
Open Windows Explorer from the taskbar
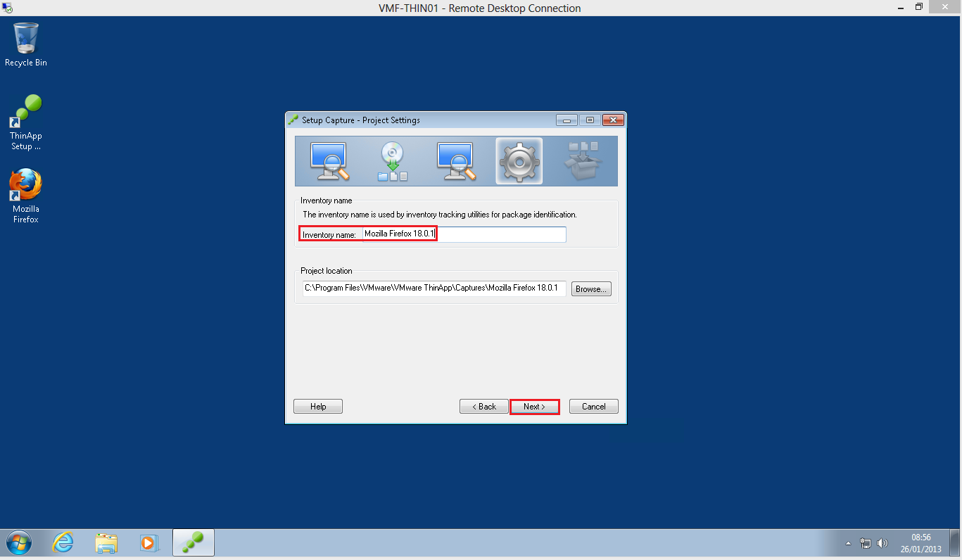pyautogui.click(x=106, y=542)
